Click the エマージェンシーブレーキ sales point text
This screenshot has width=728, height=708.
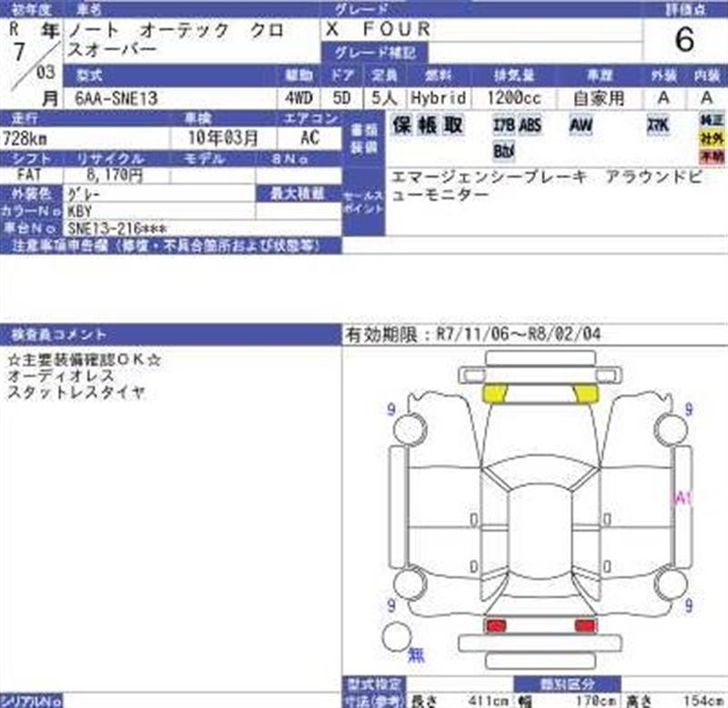(x=490, y=177)
